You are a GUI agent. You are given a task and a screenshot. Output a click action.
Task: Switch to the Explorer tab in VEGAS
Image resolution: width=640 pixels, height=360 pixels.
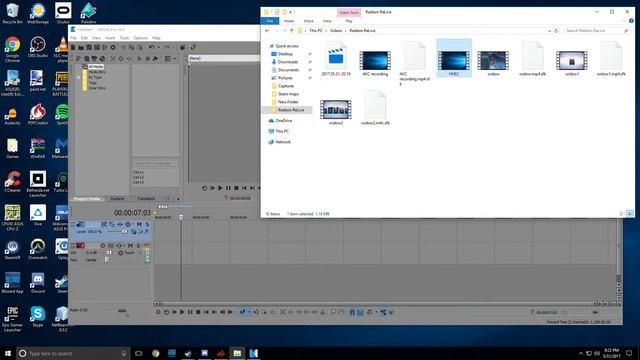(x=118, y=199)
